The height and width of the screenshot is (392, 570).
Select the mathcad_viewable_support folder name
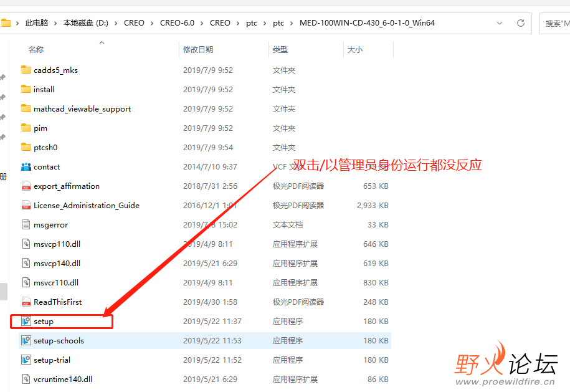(82, 108)
